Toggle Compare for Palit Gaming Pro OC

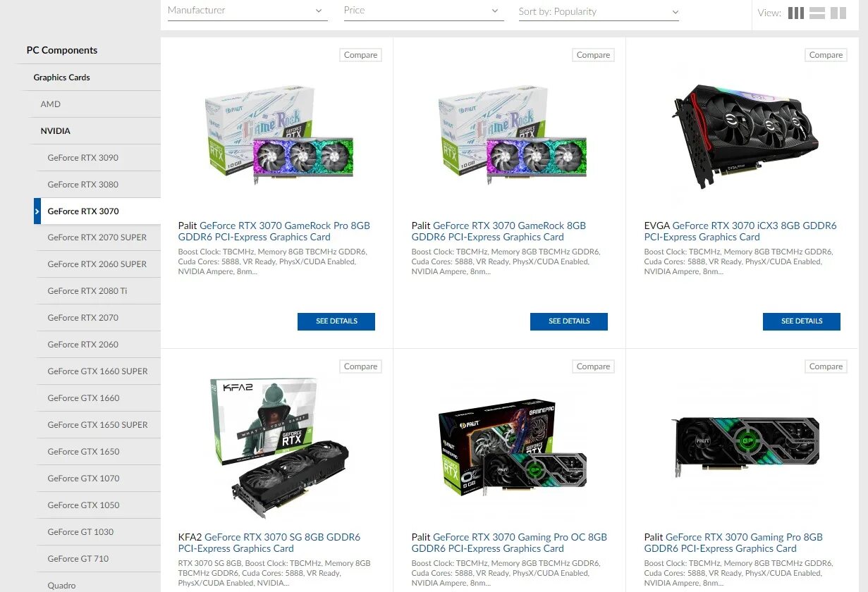pos(593,366)
